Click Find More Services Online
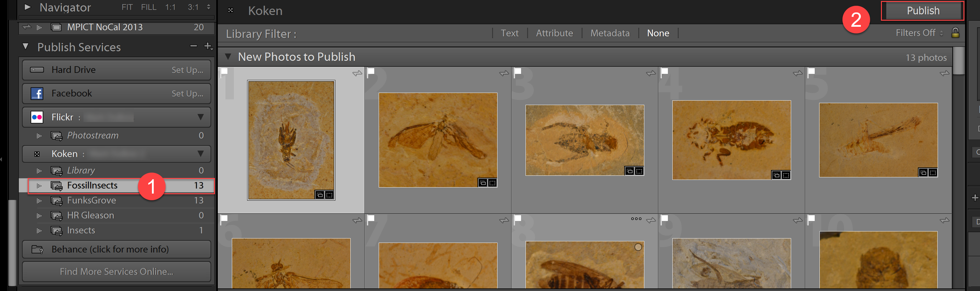Image resolution: width=980 pixels, height=291 pixels. (117, 272)
